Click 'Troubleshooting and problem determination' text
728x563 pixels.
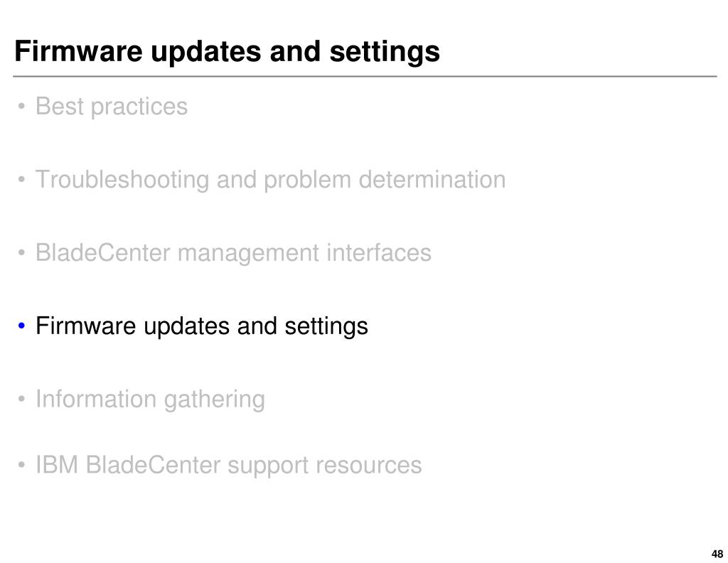[x=271, y=180]
